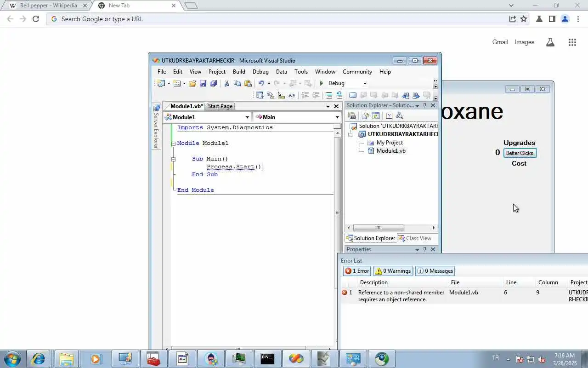Click the Undo arrow icon
The width and height of the screenshot is (588, 368).
coord(261,83)
